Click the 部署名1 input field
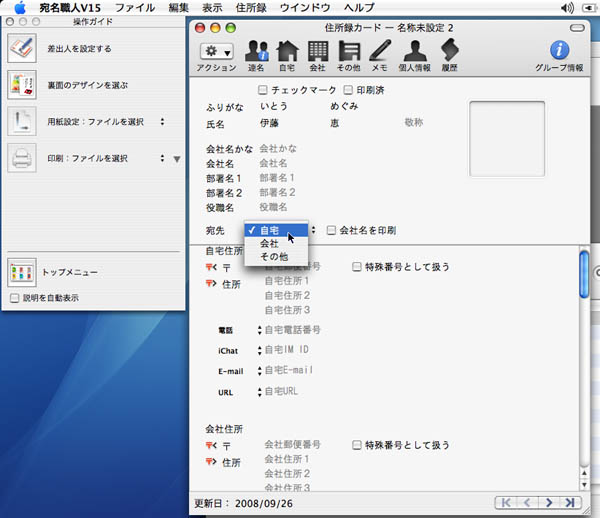 300,177
